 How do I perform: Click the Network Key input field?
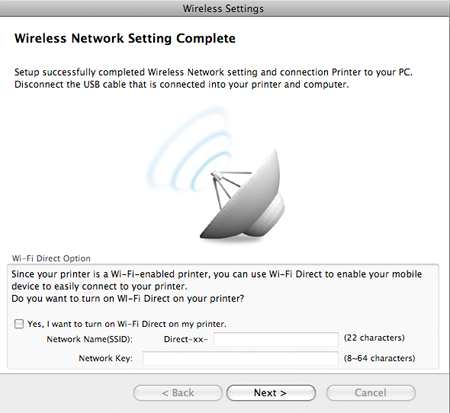coord(241,358)
